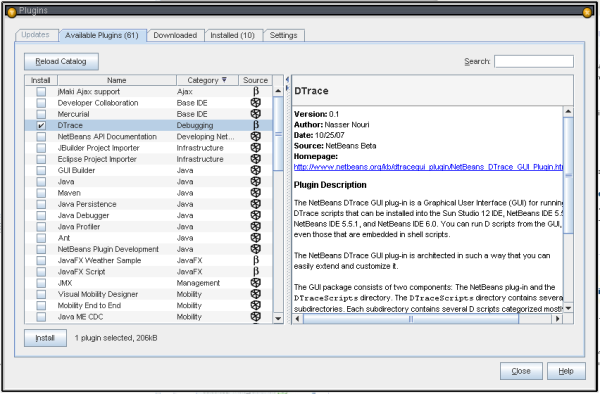This screenshot has height=394, width=600.
Task: Sort by the Name column header
Action: pyautogui.click(x=117, y=80)
